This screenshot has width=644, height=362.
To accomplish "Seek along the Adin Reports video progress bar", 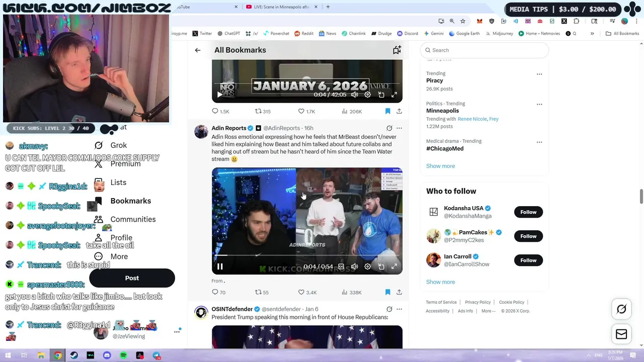I will coord(307,255).
